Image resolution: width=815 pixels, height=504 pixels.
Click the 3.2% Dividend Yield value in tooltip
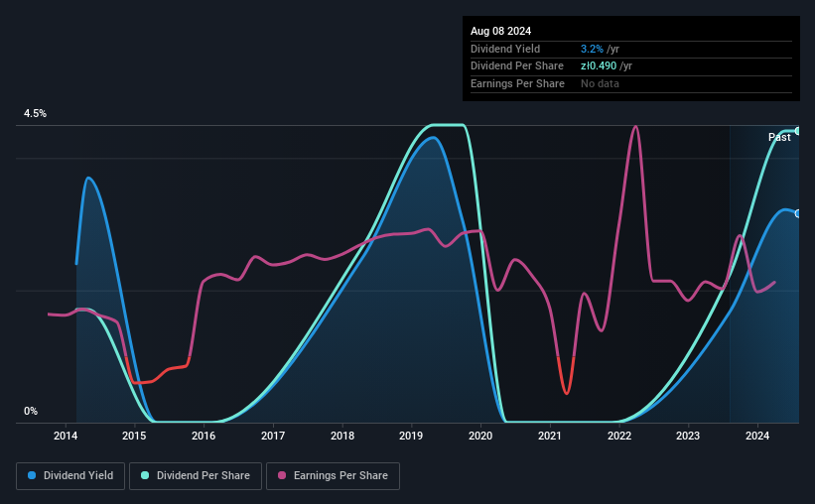pyautogui.click(x=592, y=49)
